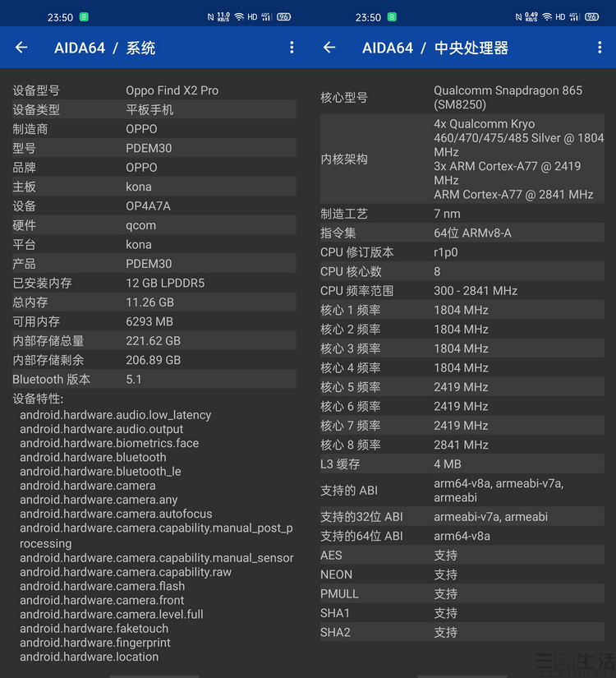Select the 型号 PDEM30 row
This screenshot has height=678, width=616.
pyautogui.click(x=154, y=148)
